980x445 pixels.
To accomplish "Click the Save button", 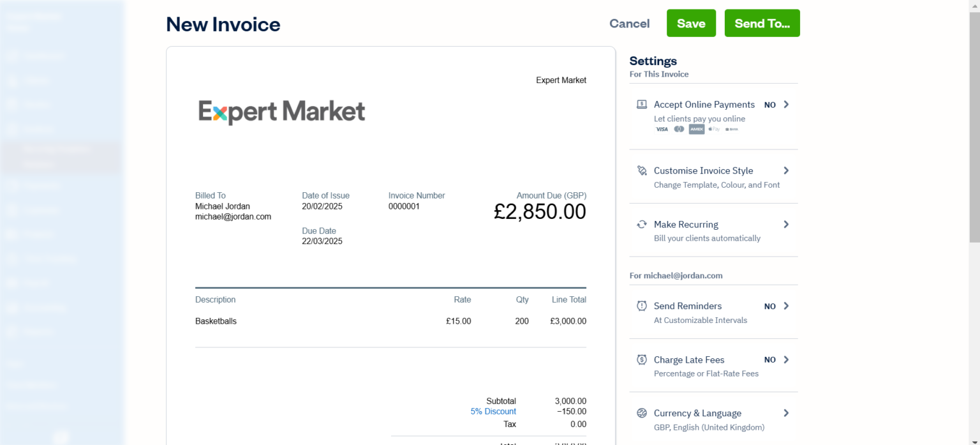I will (691, 23).
